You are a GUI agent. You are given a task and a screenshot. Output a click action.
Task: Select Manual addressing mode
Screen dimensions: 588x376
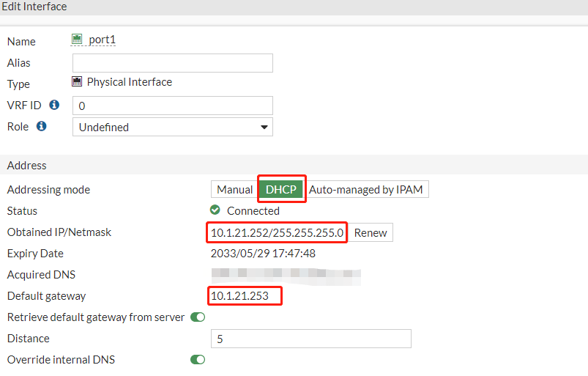pyautogui.click(x=234, y=189)
